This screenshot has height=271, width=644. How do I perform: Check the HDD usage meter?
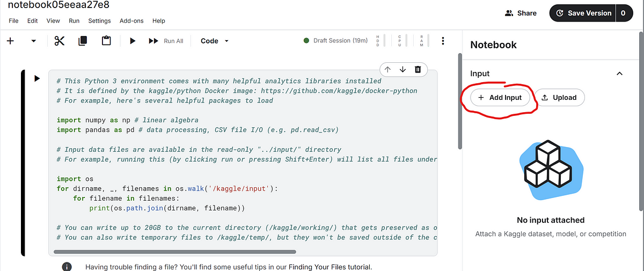coord(381,41)
